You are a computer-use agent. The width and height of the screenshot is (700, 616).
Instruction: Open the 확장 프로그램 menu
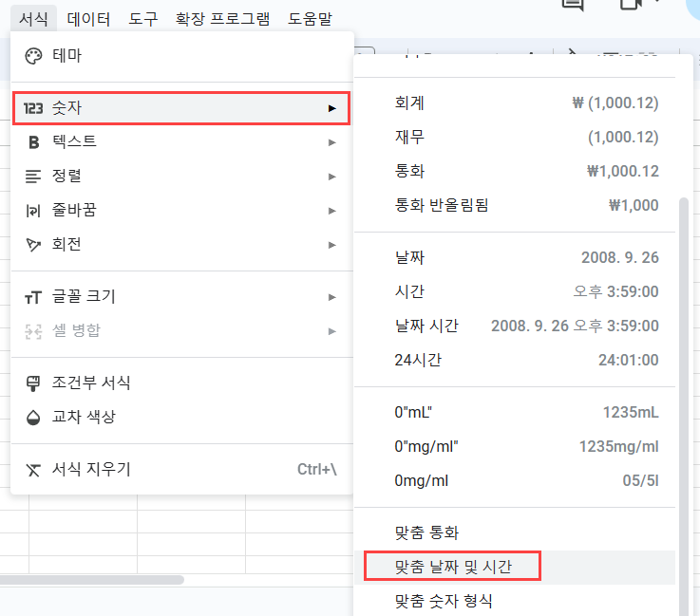coord(223,19)
